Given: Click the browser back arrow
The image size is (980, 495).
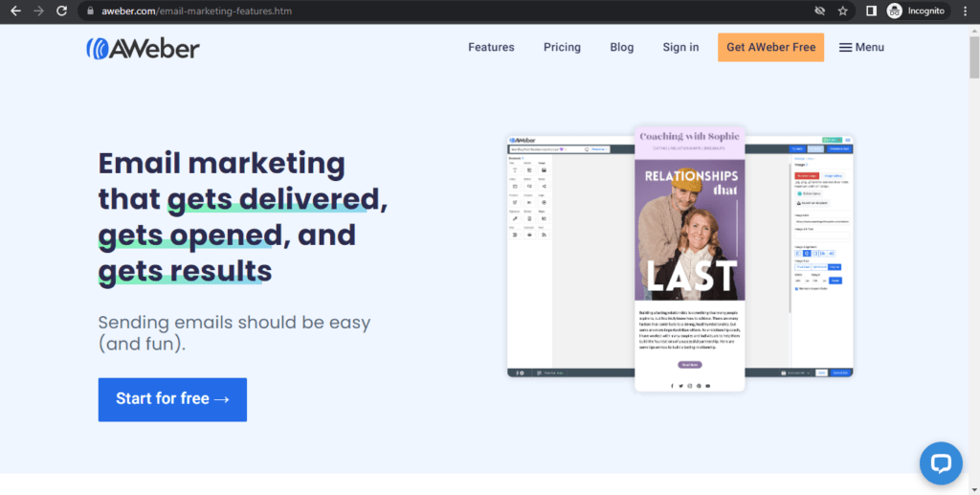Looking at the screenshot, I should pos(15,11).
